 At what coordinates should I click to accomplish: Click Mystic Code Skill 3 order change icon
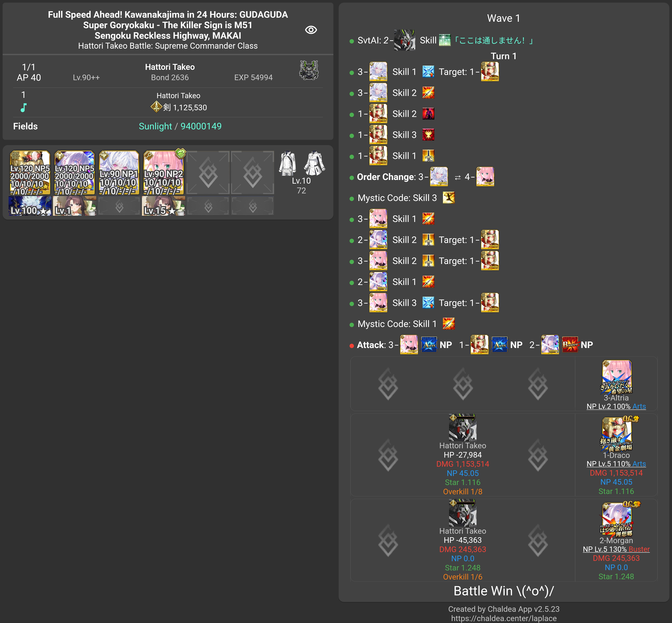coord(449,198)
